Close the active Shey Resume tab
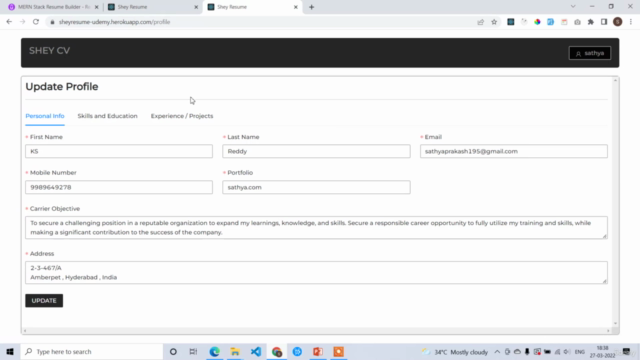 pyautogui.click(x=296, y=7)
